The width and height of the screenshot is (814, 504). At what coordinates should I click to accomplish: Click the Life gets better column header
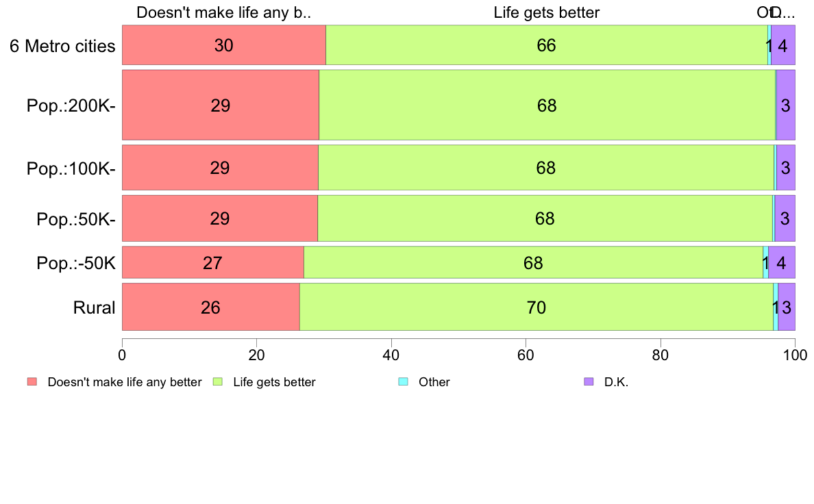[546, 12]
